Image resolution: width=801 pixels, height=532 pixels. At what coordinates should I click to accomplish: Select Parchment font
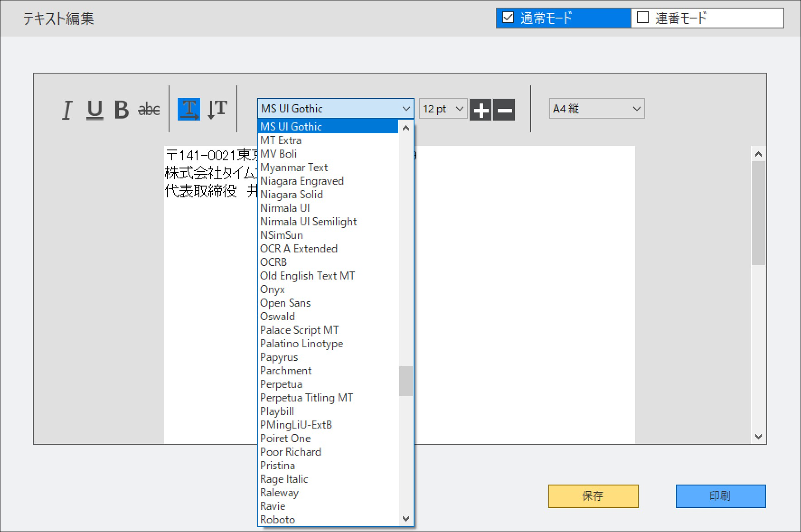coord(329,370)
